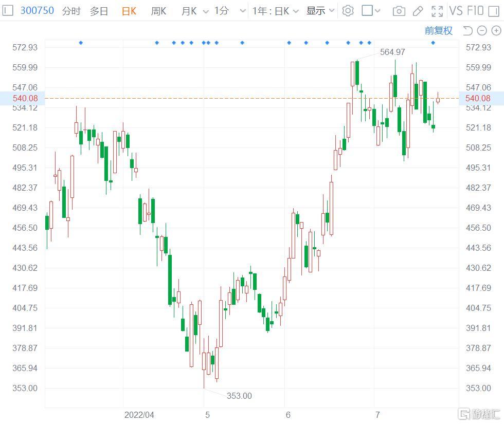Zoom in chart with plus icon
Viewport: 504px width, 424px height.
[x=496, y=31]
